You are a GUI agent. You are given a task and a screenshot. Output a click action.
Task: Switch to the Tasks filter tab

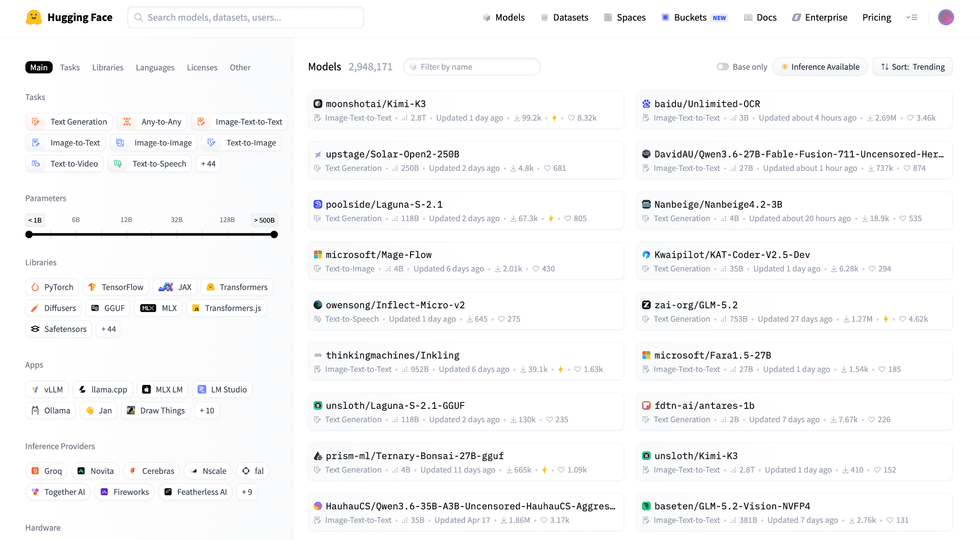70,67
